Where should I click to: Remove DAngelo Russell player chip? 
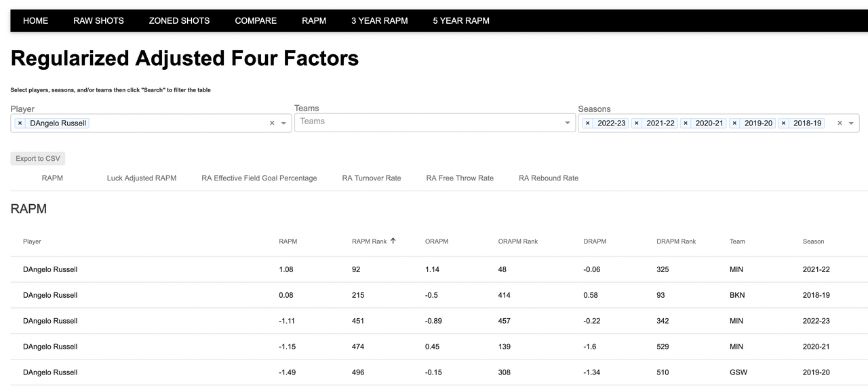click(20, 123)
